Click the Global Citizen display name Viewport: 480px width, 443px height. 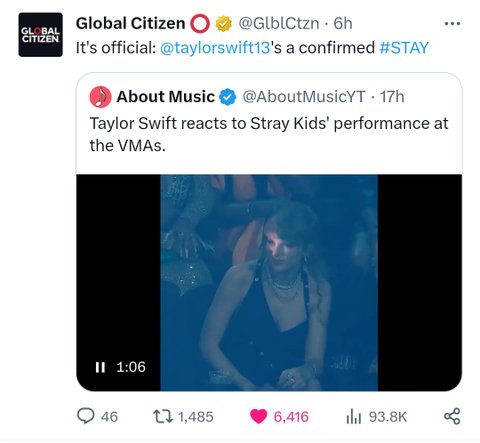[130, 24]
